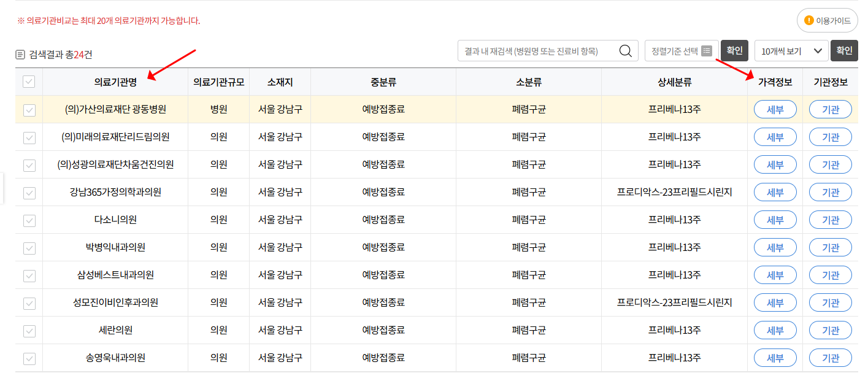This screenshot has width=868, height=381.
Task: Toggle checkbox for 성모진이비인후과의원
Action: [x=29, y=303]
